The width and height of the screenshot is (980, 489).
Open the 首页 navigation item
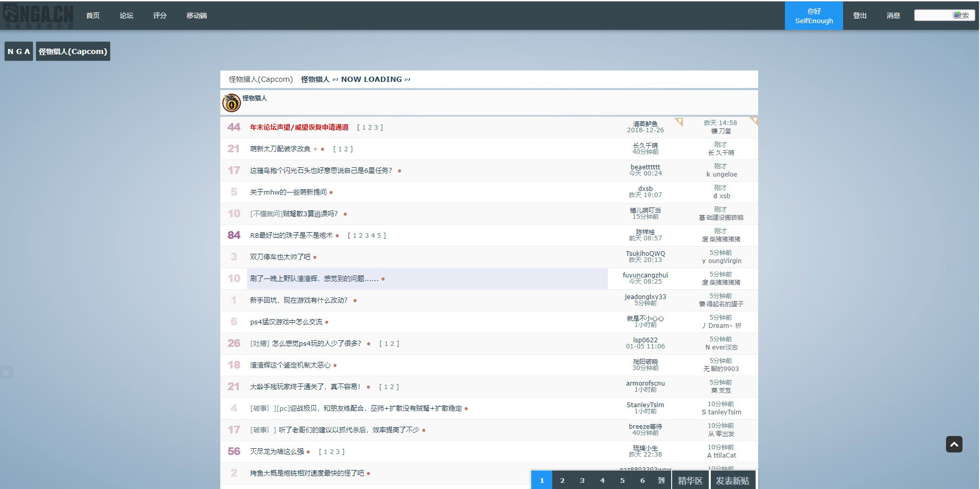click(x=93, y=15)
